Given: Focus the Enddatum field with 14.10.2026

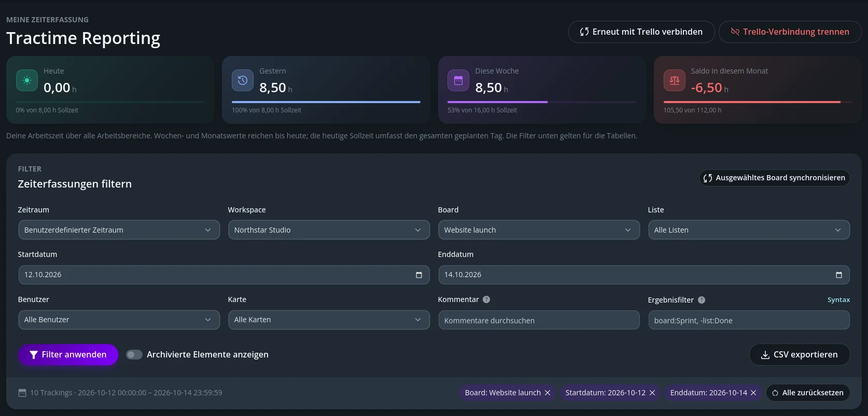Looking at the screenshot, I should click(644, 275).
